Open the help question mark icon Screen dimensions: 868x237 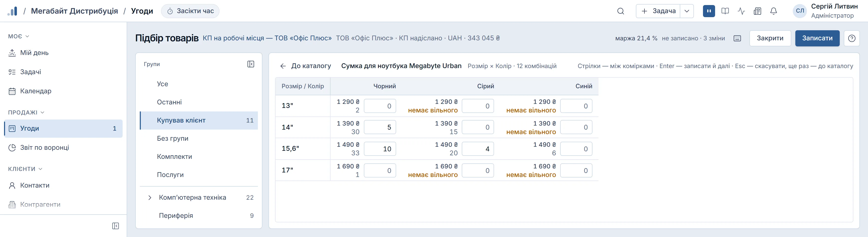[x=852, y=38]
